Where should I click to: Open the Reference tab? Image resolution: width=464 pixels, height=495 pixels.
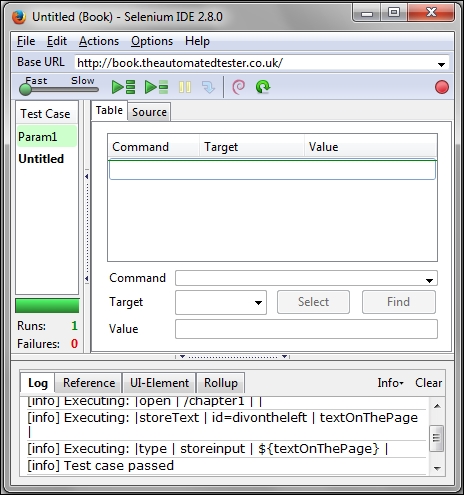click(89, 383)
